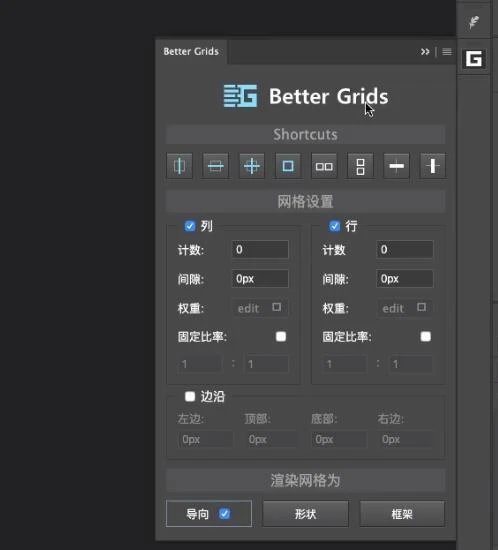Image resolution: width=498 pixels, height=550 pixels.
Task: Click the first row ratio field
Action: [x=344, y=364]
